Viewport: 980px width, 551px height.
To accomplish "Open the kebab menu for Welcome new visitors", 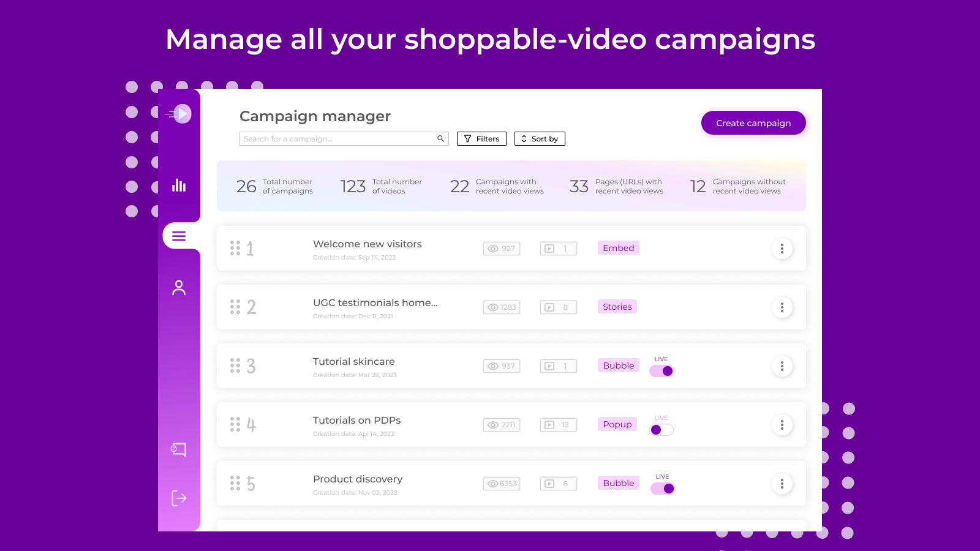I will tap(782, 249).
